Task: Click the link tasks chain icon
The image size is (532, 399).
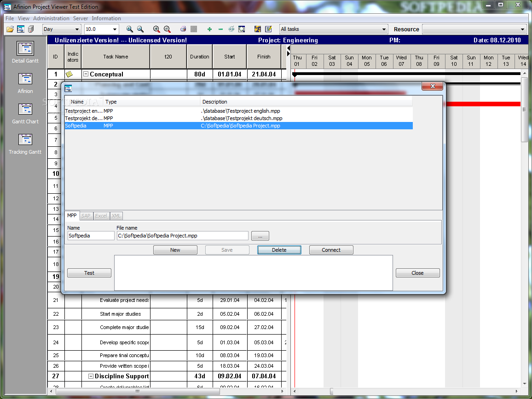Action: tap(231, 29)
